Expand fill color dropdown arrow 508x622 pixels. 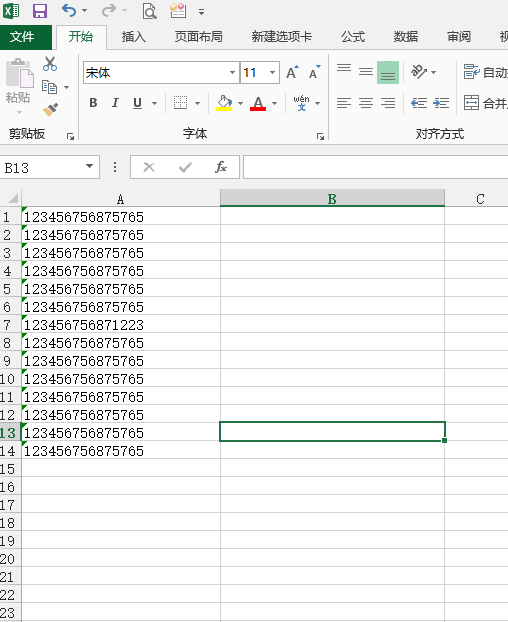240,103
